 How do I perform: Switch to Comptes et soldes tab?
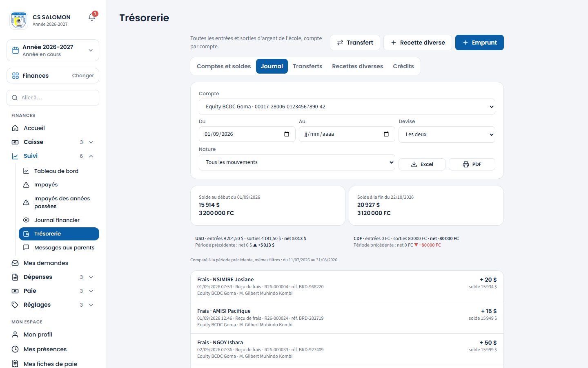point(224,66)
